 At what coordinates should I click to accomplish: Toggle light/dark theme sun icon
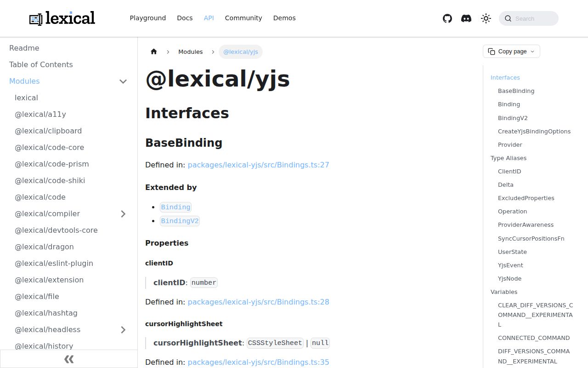[x=486, y=18]
